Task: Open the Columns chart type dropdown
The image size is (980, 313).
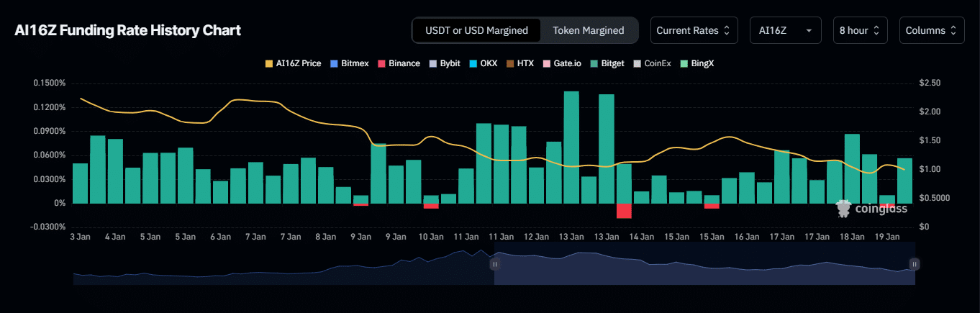Action: pyautogui.click(x=931, y=30)
